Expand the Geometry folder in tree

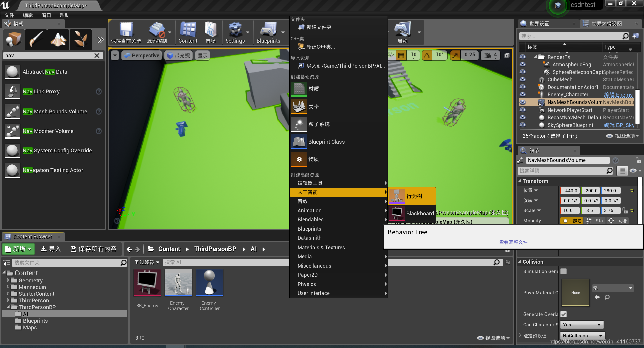(x=8, y=280)
